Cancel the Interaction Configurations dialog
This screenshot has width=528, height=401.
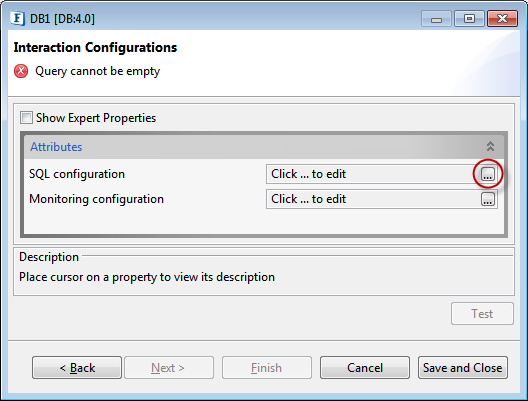click(x=365, y=368)
